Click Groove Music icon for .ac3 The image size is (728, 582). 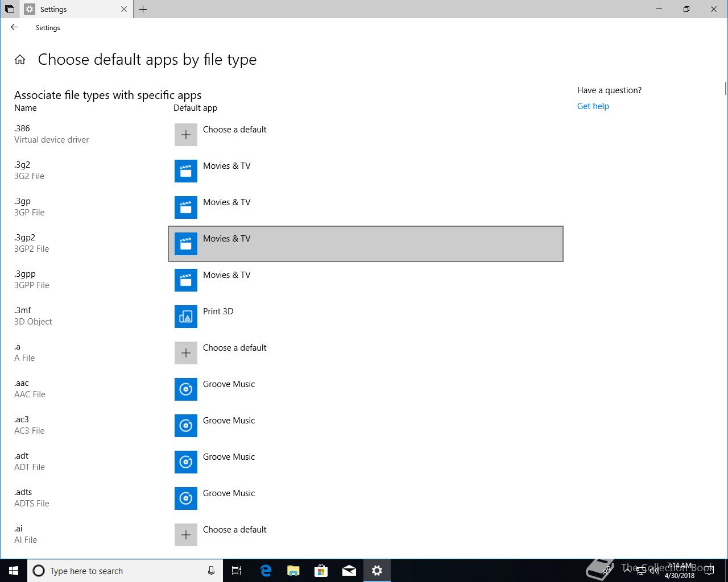(x=186, y=426)
